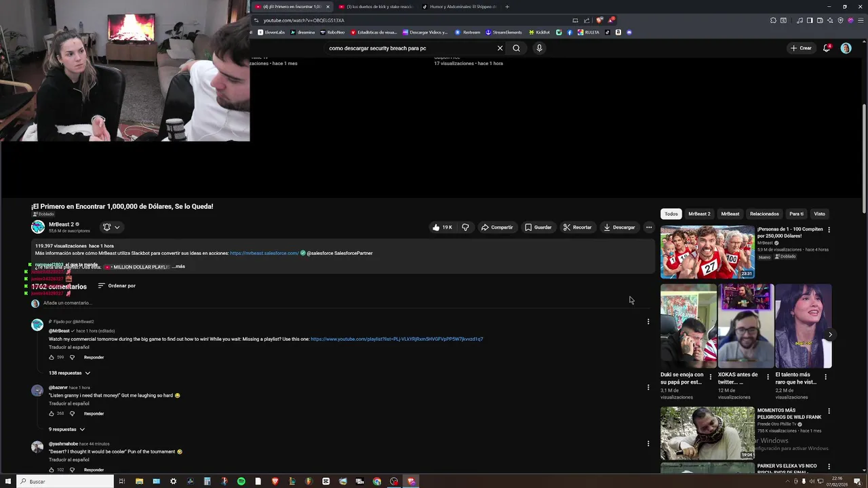
Task: Like the @bazerwr comment with 268 likes
Action: click(x=52, y=413)
